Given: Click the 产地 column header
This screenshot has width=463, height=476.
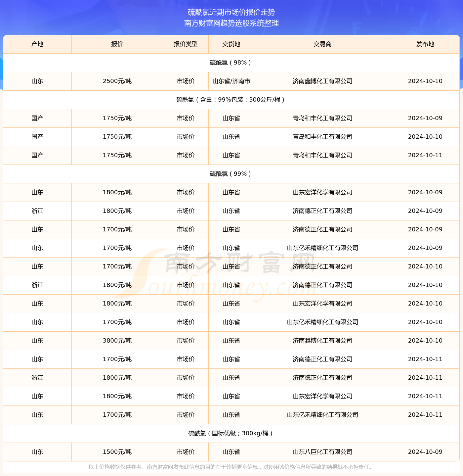Looking at the screenshot, I should (x=37, y=44).
